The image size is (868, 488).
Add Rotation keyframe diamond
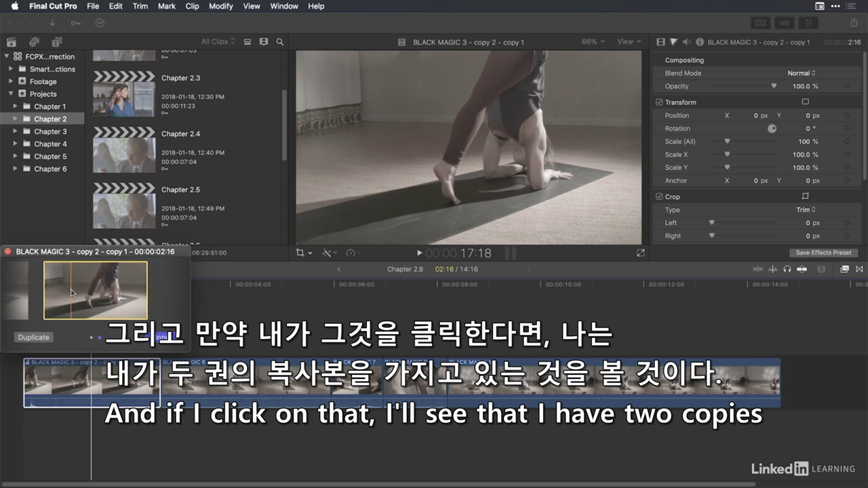(847, 129)
